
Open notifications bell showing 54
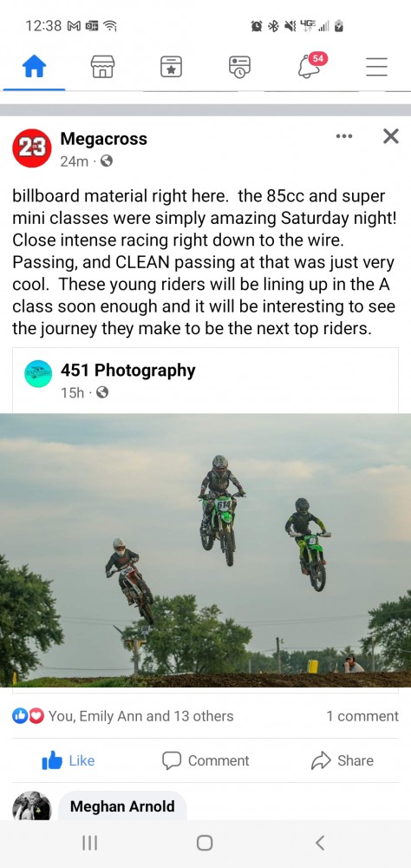(311, 66)
